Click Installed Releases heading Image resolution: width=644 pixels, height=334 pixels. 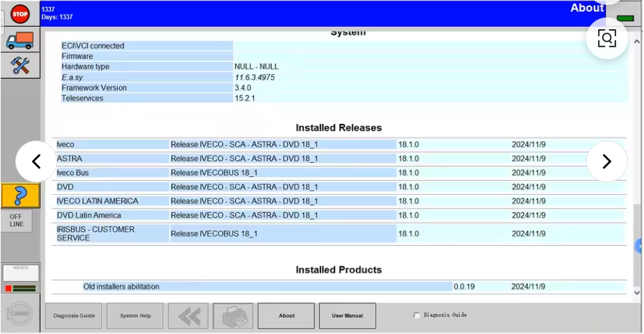coord(339,128)
